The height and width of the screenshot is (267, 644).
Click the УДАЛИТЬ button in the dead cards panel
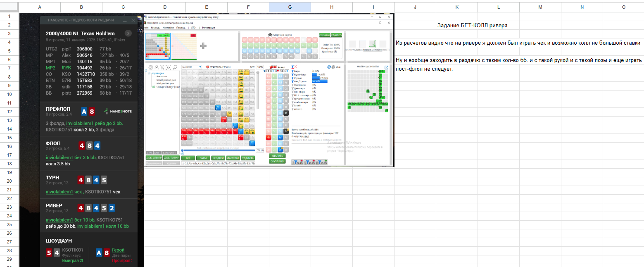pos(337,35)
